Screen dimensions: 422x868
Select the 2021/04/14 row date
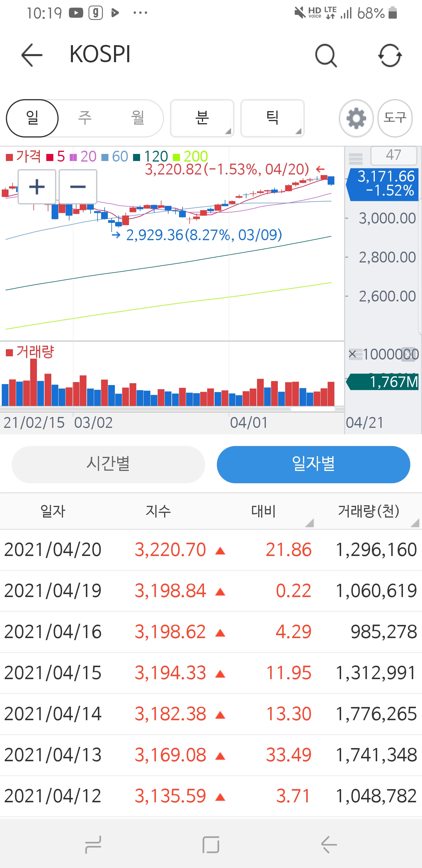click(53, 714)
